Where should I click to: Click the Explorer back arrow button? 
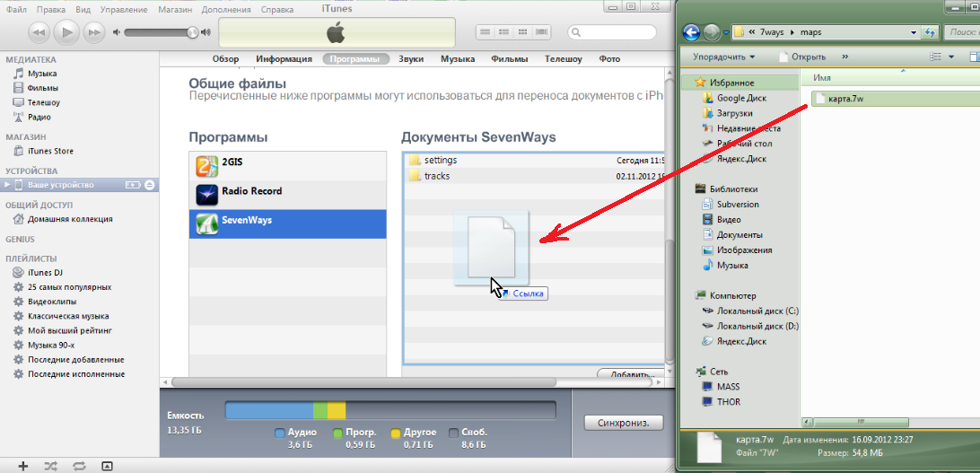(691, 32)
